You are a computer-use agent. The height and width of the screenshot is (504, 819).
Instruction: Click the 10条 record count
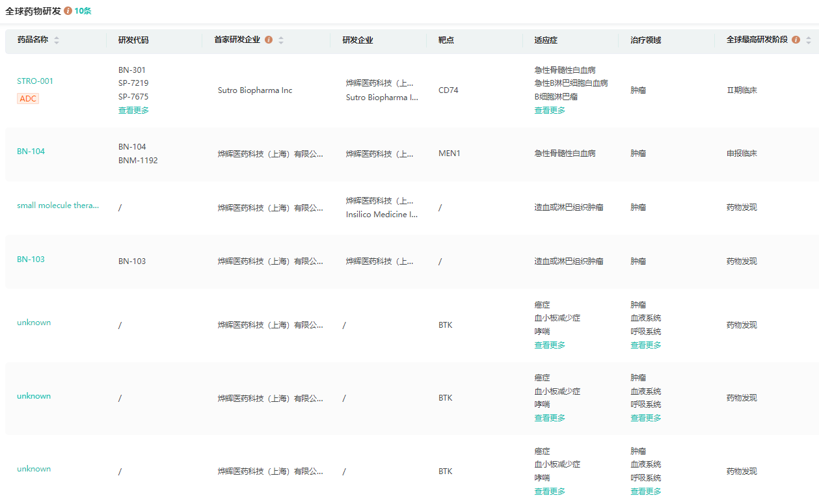[83, 11]
